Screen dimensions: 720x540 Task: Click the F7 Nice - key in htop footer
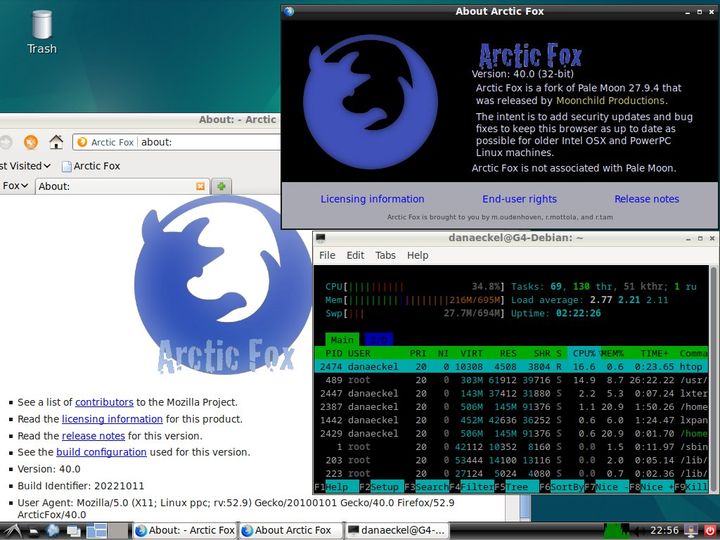pyautogui.click(x=606, y=487)
